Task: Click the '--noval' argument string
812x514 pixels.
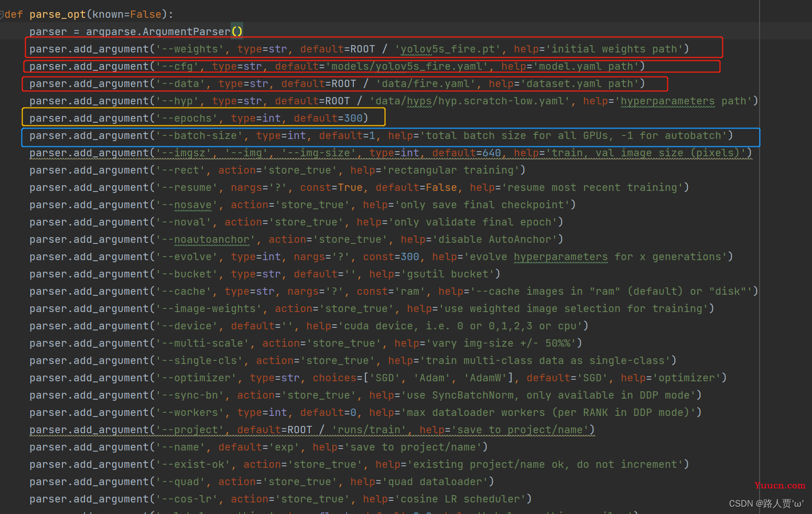Action: pos(183,222)
